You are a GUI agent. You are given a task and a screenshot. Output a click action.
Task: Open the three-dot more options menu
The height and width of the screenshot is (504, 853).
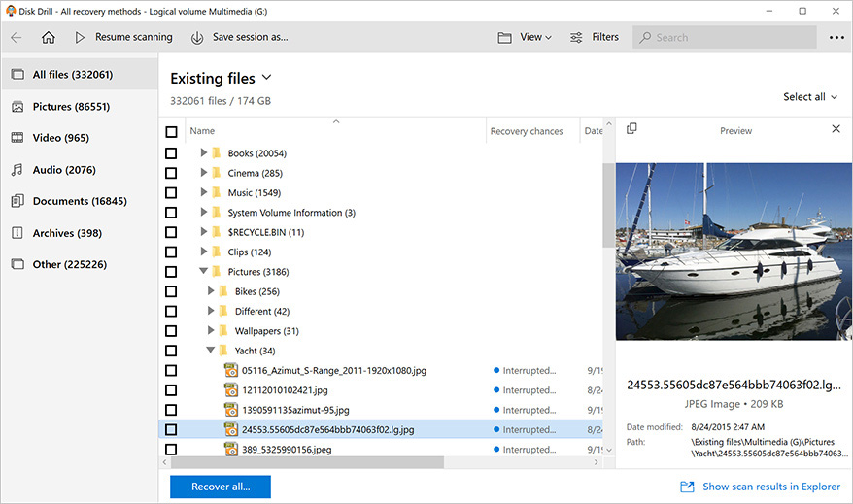point(836,38)
